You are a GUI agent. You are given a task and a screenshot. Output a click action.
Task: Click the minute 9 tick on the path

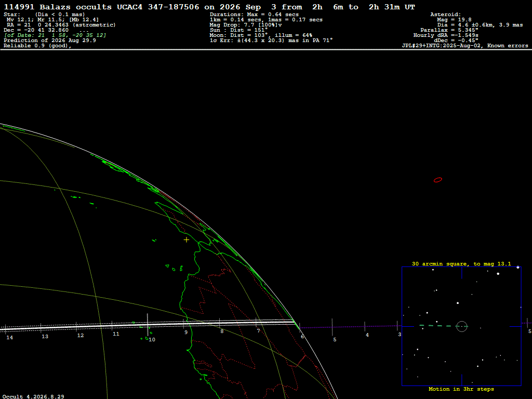click(x=184, y=324)
